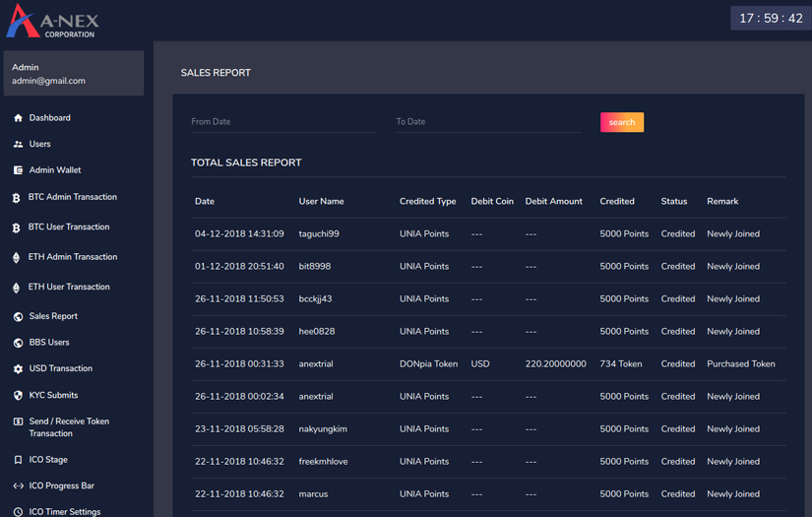
Task: Click the BTC User Transaction bitcoin icon
Action: tap(16, 227)
